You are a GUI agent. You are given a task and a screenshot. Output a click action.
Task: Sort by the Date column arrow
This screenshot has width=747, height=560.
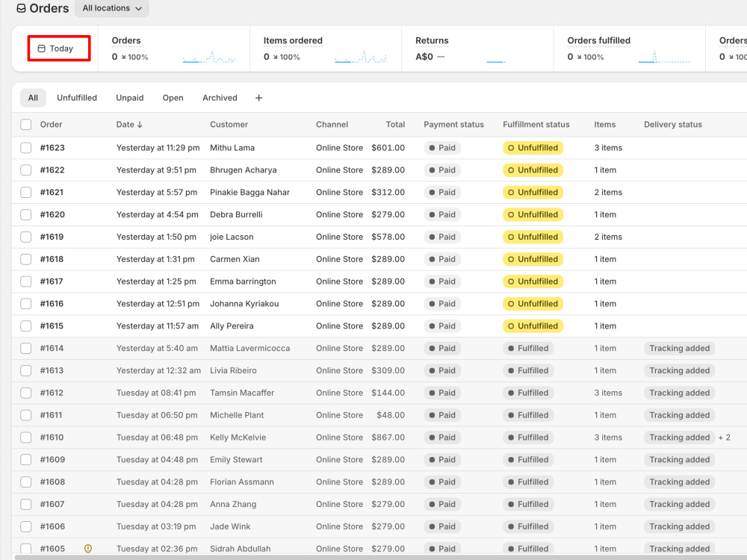click(x=140, y=124)
